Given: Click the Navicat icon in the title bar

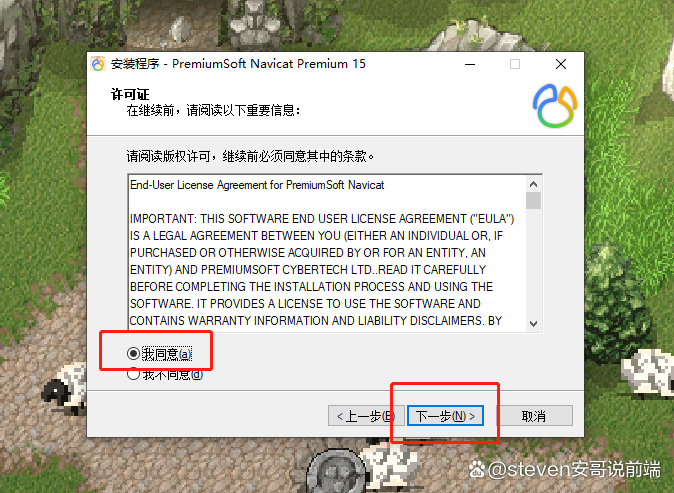Looking at the screenshot, I should 98,64.
